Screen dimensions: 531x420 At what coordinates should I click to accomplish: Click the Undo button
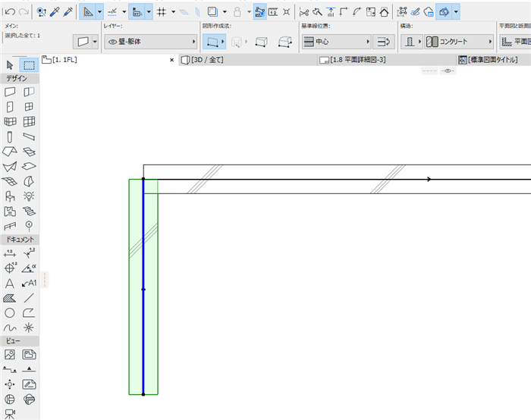pos(10,12)
